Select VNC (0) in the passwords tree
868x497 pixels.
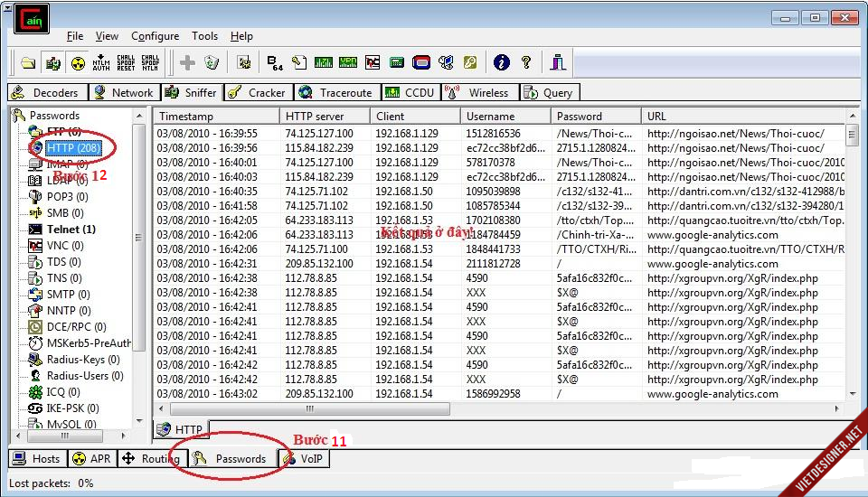65,245
